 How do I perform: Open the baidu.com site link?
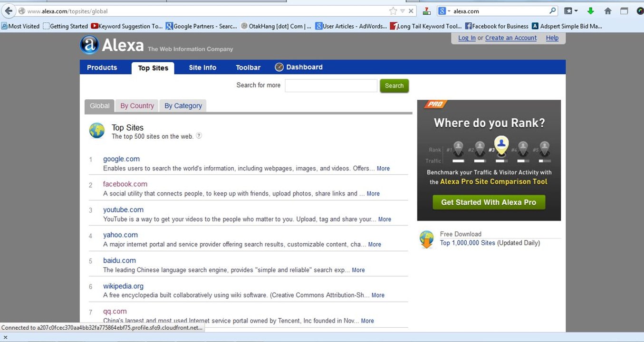click(119, 261)
